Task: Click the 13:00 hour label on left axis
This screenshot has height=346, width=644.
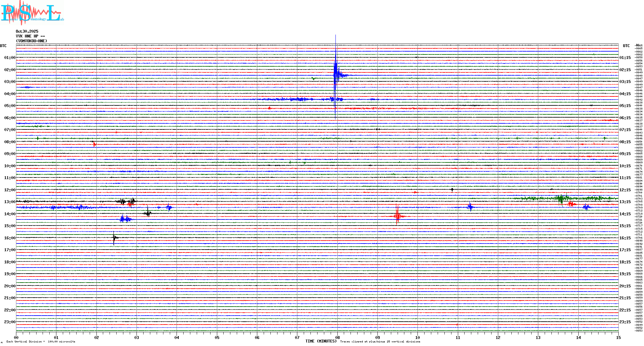Action: (10, 202)
